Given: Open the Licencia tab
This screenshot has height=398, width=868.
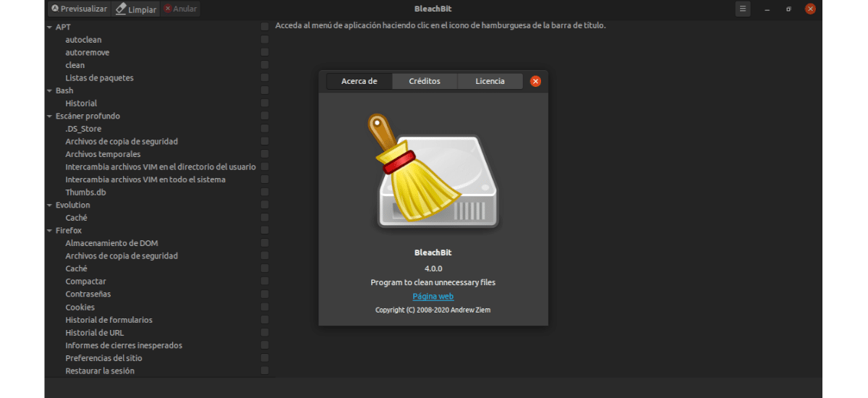Looking at the screenshot, I should [x=490, y=81].
